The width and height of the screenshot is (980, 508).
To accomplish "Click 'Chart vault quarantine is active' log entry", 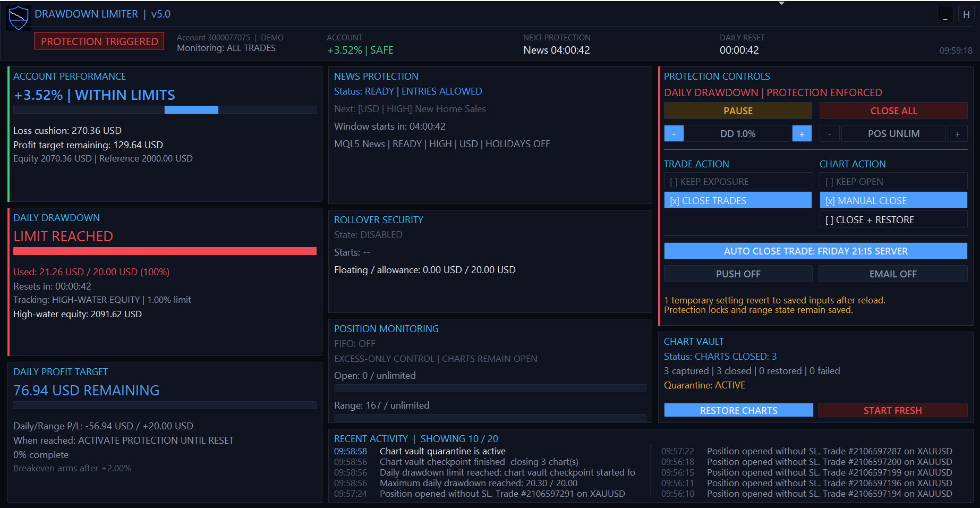I will 442,451.
